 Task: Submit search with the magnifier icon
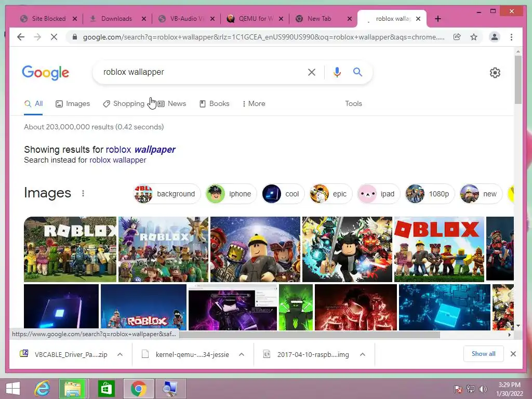click(x=357, y=72)
